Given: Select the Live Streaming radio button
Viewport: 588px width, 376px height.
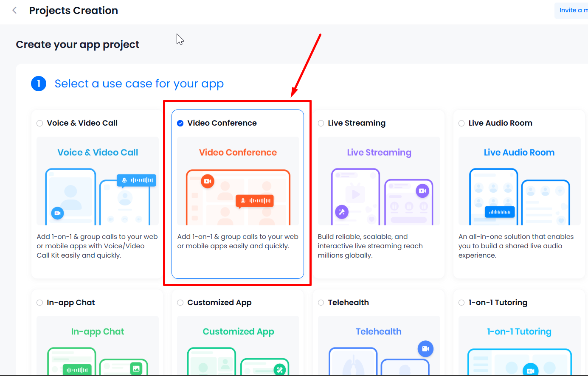Looking at the screenshot, I should click(x=321, y=123).
